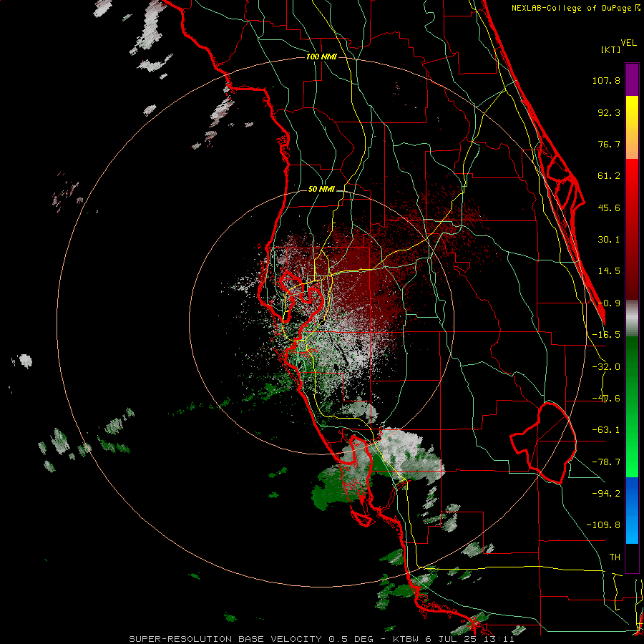Click the purple segment of the velocity color bar
Image resolution: width=644 pixels, height=644 pixels.
click(632, 79)
